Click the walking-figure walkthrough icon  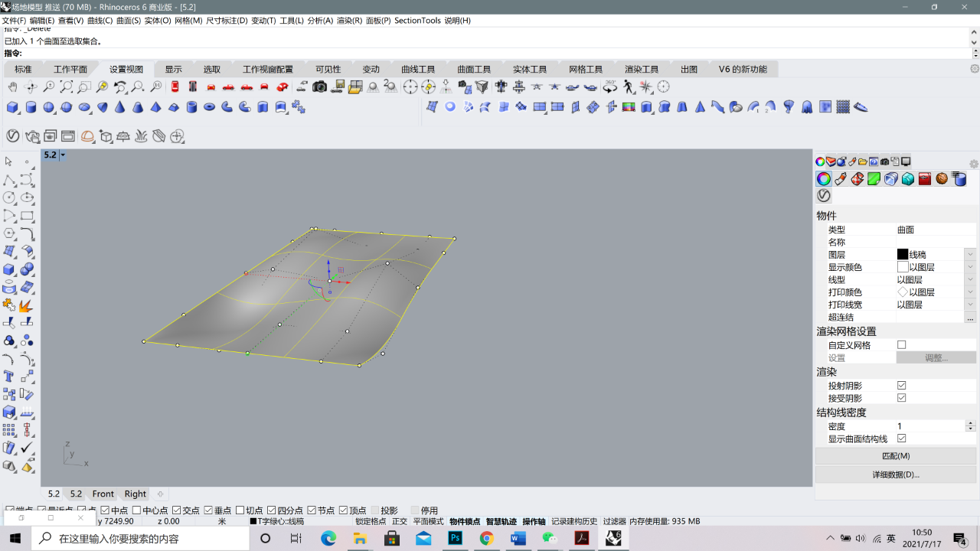629,87
